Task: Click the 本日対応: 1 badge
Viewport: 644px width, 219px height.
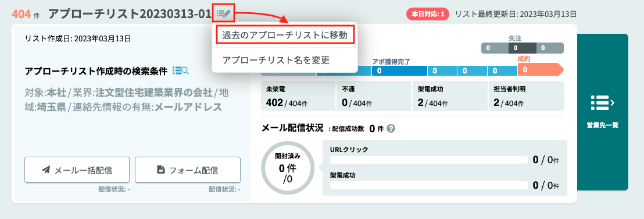Action: pos(428,14)
